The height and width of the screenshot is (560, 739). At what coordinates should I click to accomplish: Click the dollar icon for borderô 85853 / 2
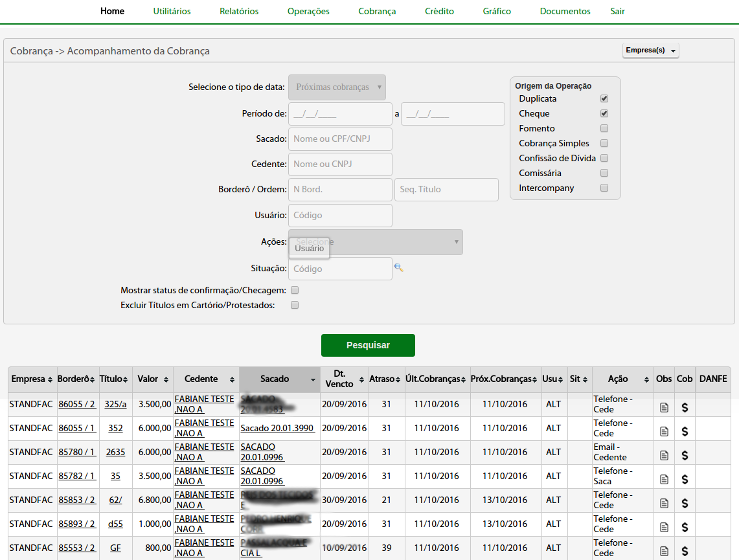coord(685,504)
